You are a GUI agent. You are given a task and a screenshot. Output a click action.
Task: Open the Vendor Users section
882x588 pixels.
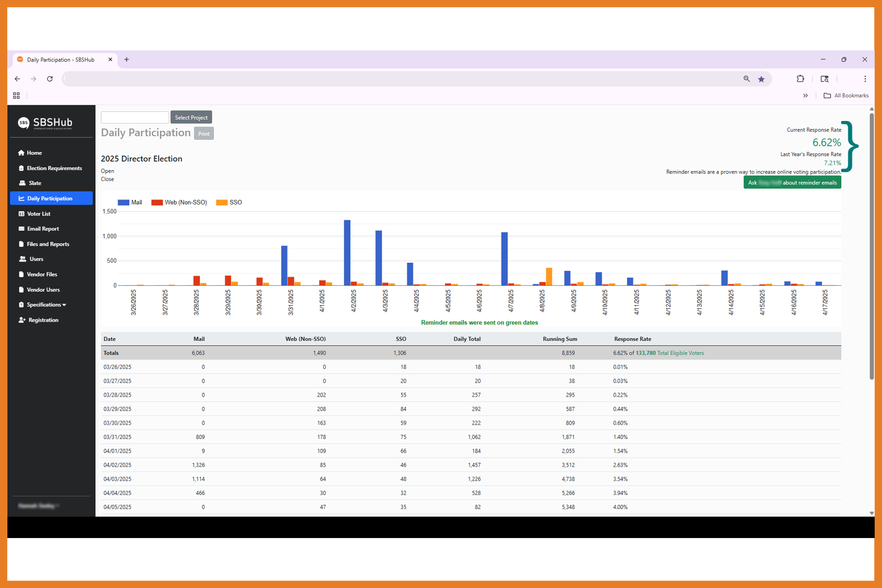point(43,289)
